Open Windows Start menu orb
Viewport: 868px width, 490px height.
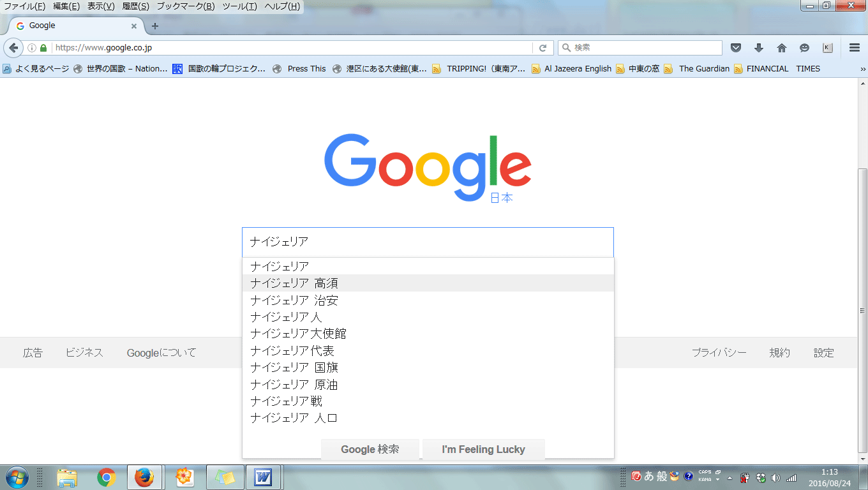click(x=17, y=477)
